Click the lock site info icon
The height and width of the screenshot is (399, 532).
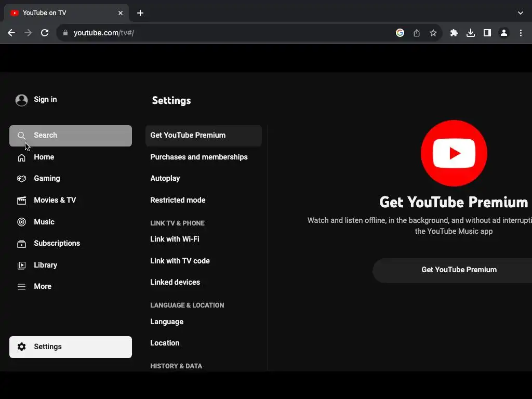tap(65, 33)
